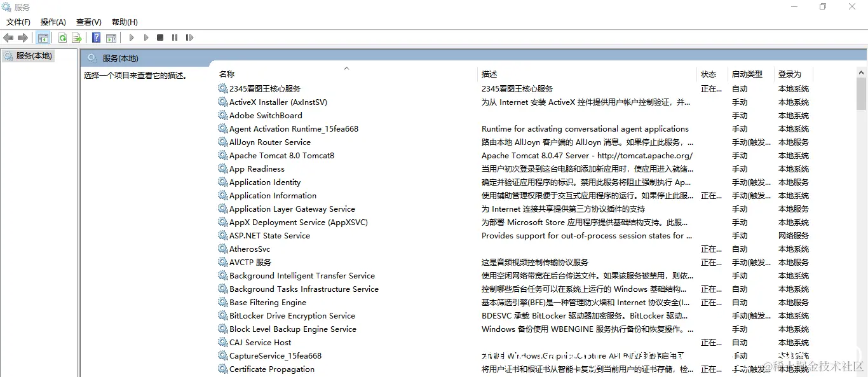Viewport: 868px width, 377px height.
Task: Click the gear icon in the title bar
Action: tap(6, 7)
